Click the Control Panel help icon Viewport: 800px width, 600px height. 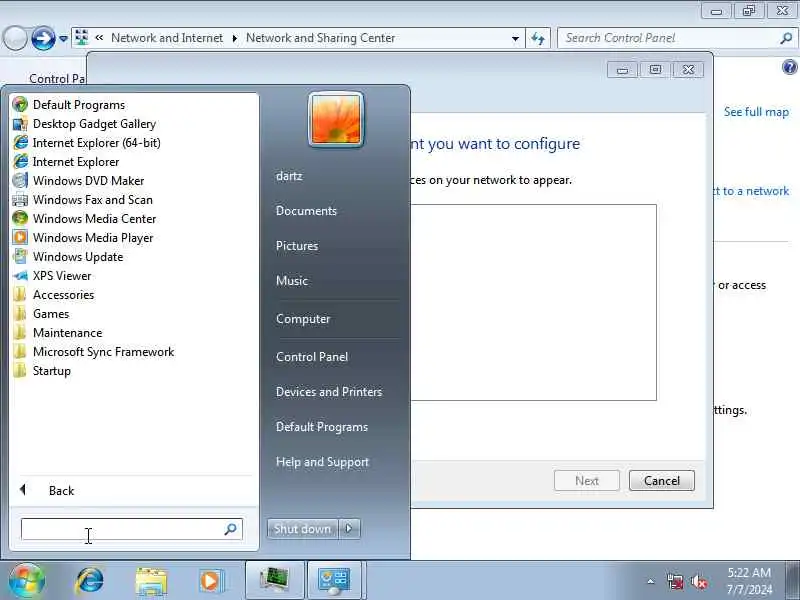tap(789, 67)
